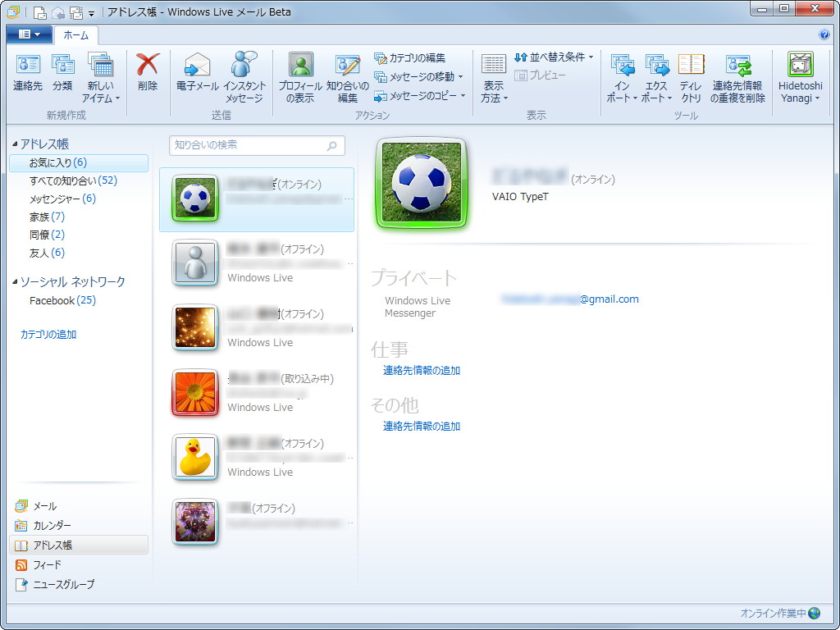
Task: Select the orange flower avatar contact
Action: click(257, 393)
